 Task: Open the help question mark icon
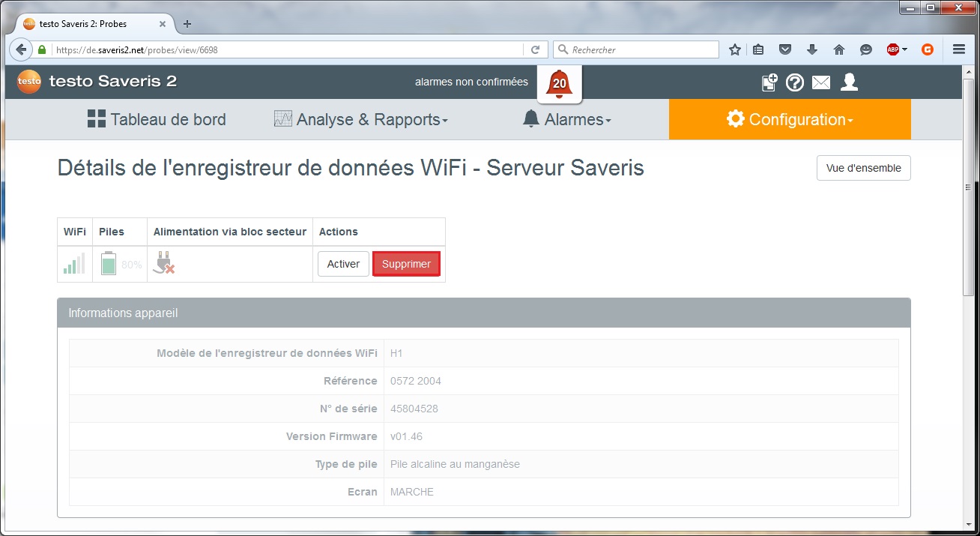[795, 82]
